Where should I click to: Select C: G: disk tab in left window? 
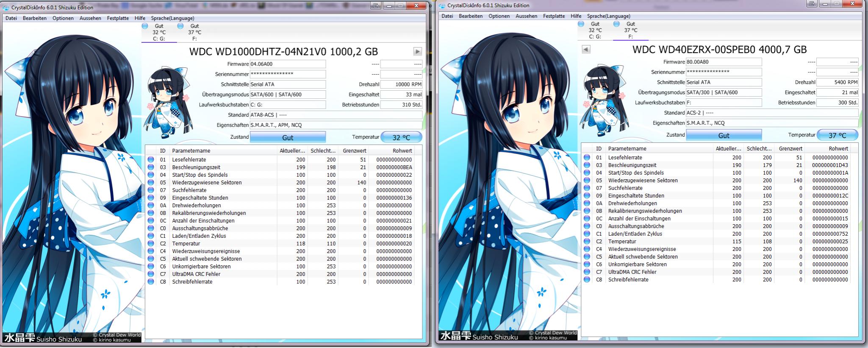pyautogui.click(x=159, y=32)
